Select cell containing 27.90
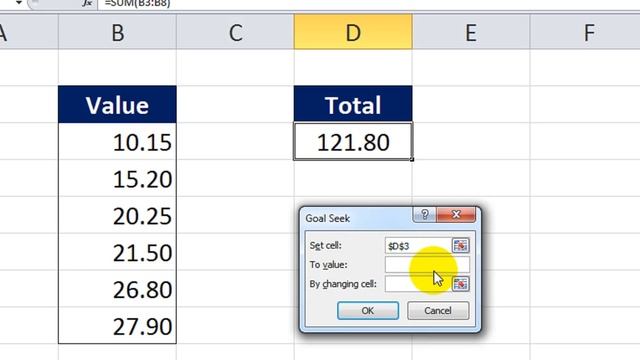This screenshot has width=640, height=360. [x=118, y=325]
